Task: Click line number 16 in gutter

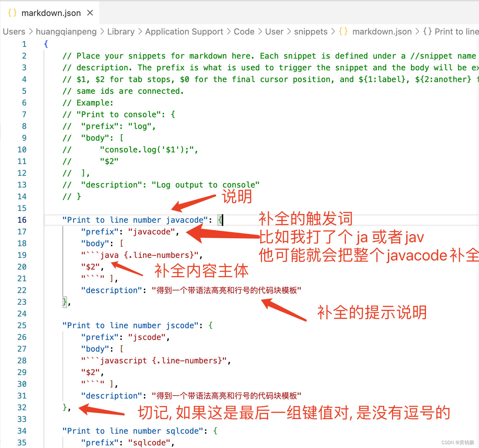Action: click(x=22, y=220)
